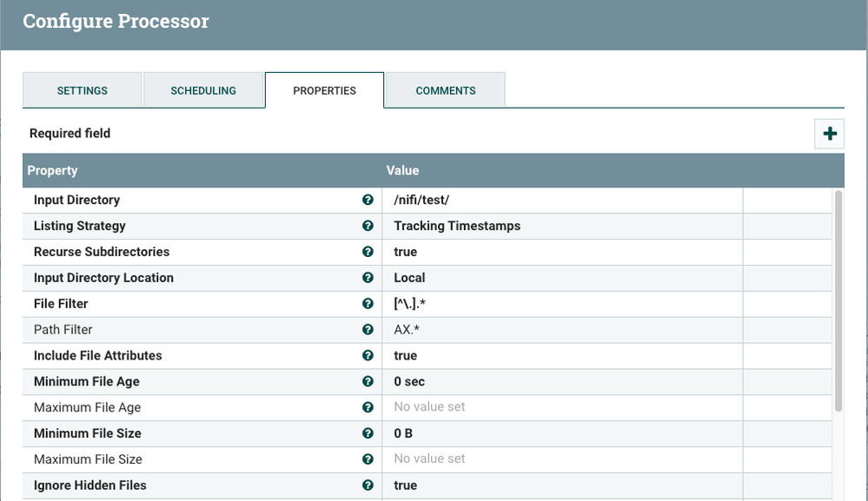Click the plus icon to add property
This screenshot has width=868, height=501.
tap(829, 134)
